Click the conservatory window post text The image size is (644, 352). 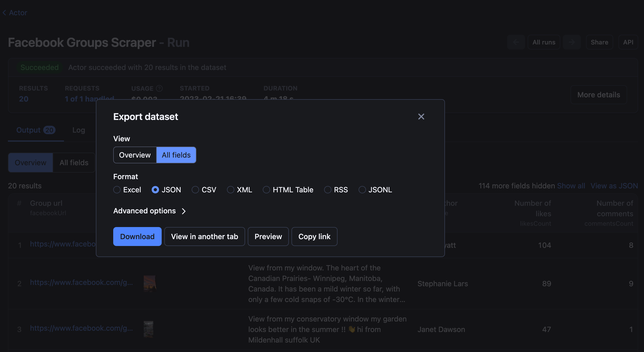327,329
